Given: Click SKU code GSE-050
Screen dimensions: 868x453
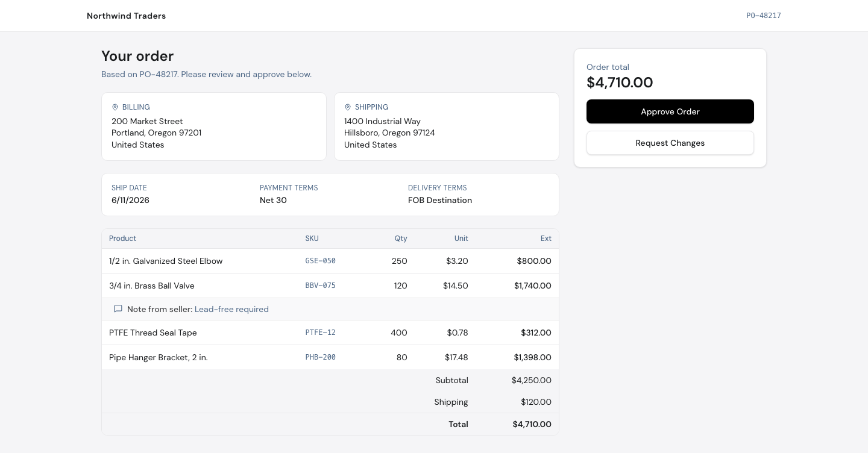Looking at the screenshot, I should 320,261.
